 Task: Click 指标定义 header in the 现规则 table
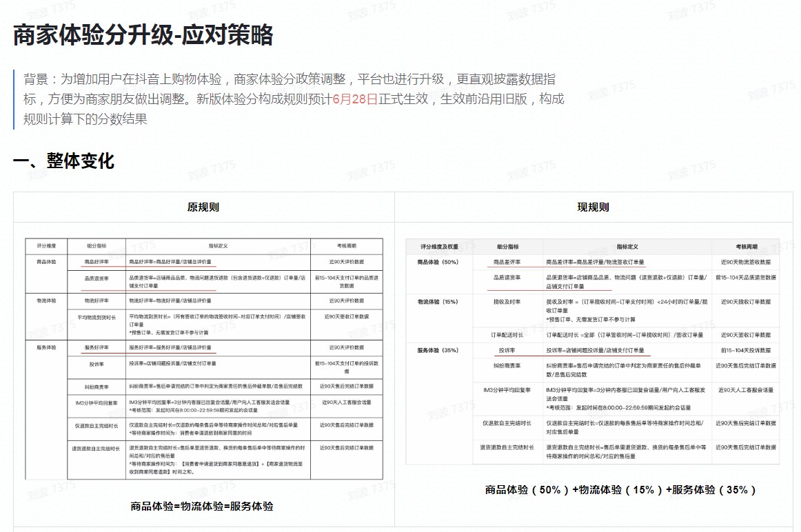pyautogui.click(x=627, y=247)
